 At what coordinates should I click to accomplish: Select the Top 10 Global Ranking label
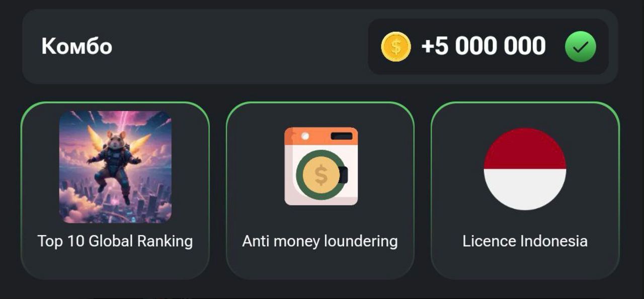115,241
